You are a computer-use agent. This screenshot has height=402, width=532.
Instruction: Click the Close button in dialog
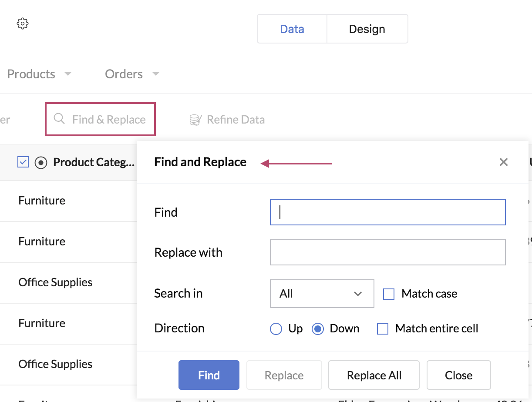(458, 375)
